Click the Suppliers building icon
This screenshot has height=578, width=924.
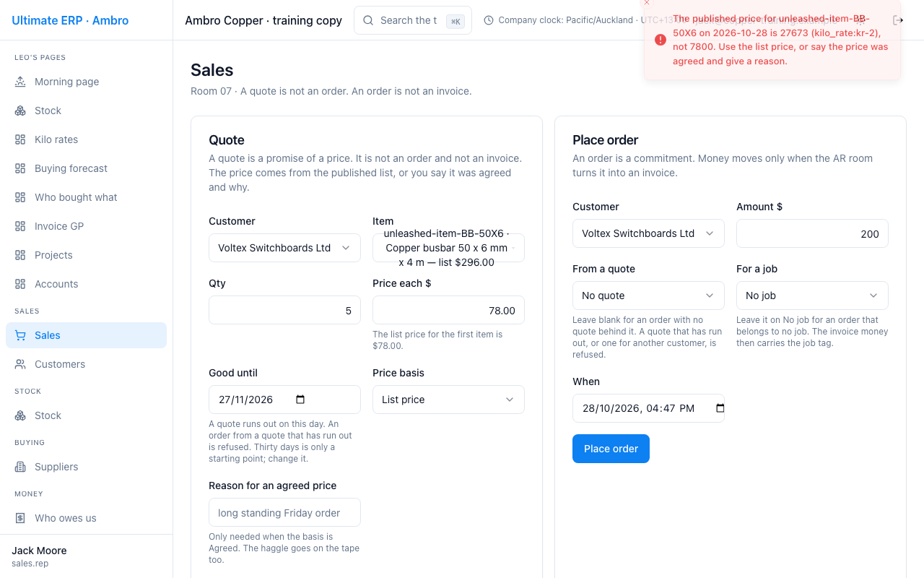[x=20, y=467]
